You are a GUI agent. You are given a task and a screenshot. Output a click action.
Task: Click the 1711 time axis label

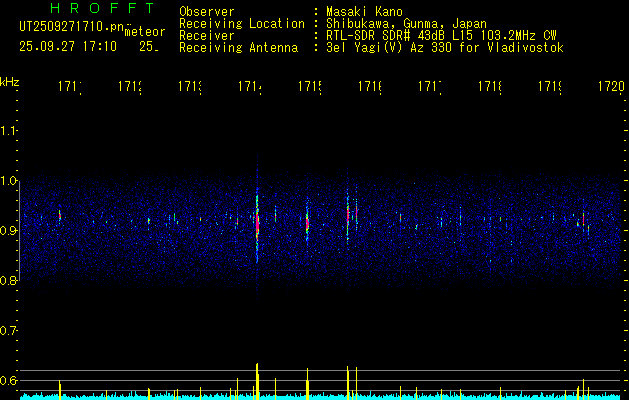(70, 87)
